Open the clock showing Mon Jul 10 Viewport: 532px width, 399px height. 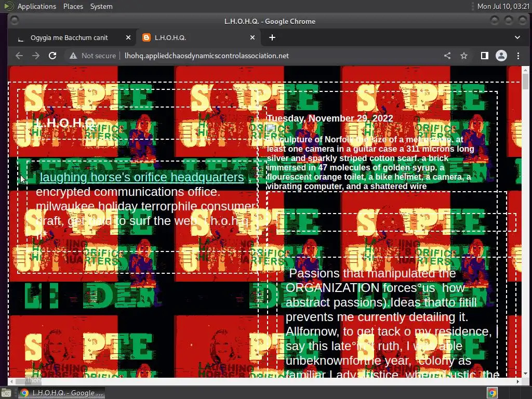tap(503, 6)
